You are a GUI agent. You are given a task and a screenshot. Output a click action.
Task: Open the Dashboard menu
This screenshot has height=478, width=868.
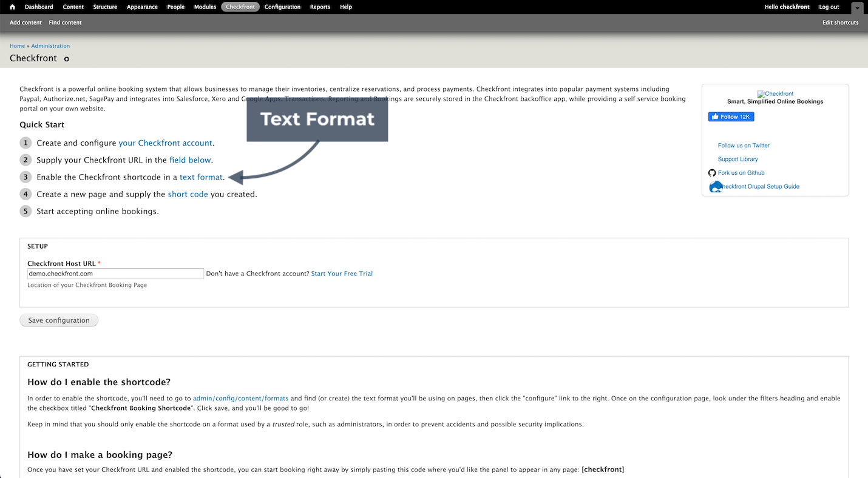click(x=39, y=7)
